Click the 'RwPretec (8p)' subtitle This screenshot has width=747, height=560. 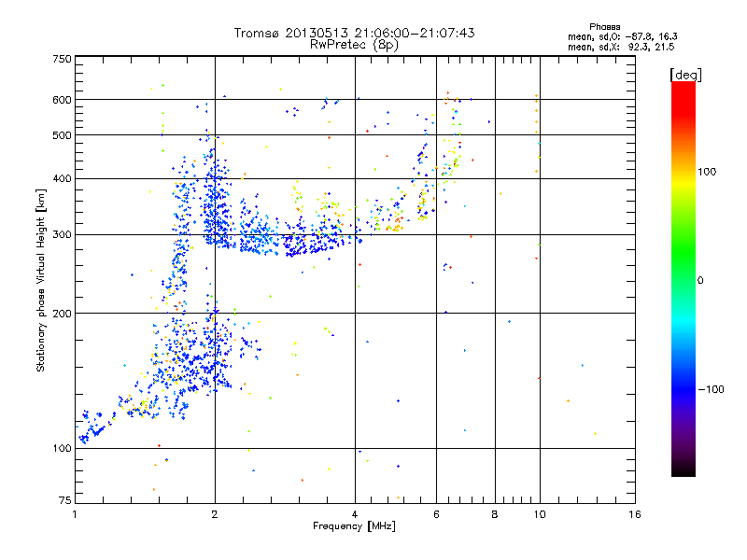(x=355, y=45)
